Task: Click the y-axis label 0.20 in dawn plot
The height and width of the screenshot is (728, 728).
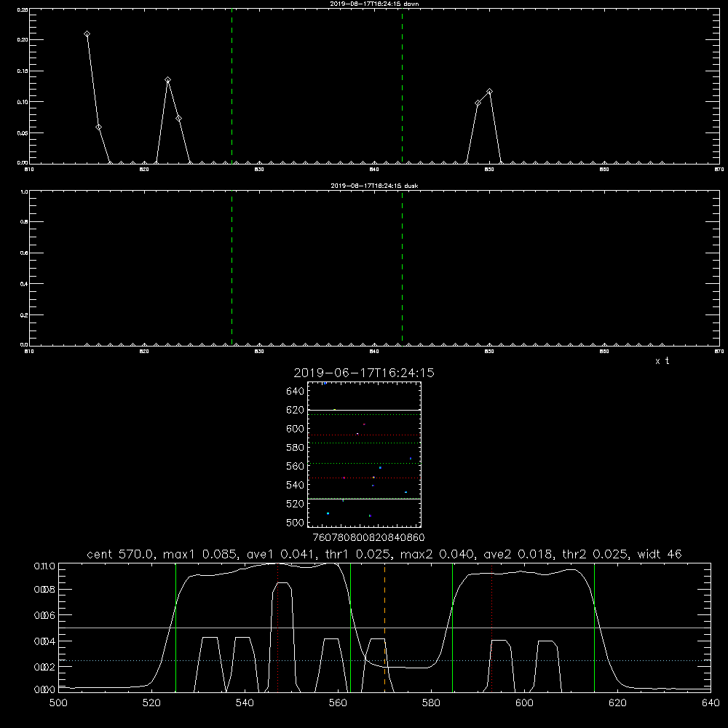Action: (23, 40)
